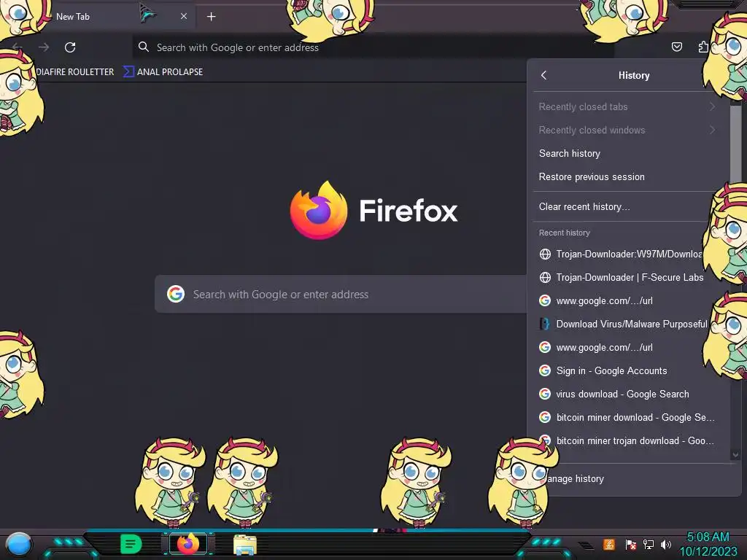Open the Start orb button

pos(18,545)
